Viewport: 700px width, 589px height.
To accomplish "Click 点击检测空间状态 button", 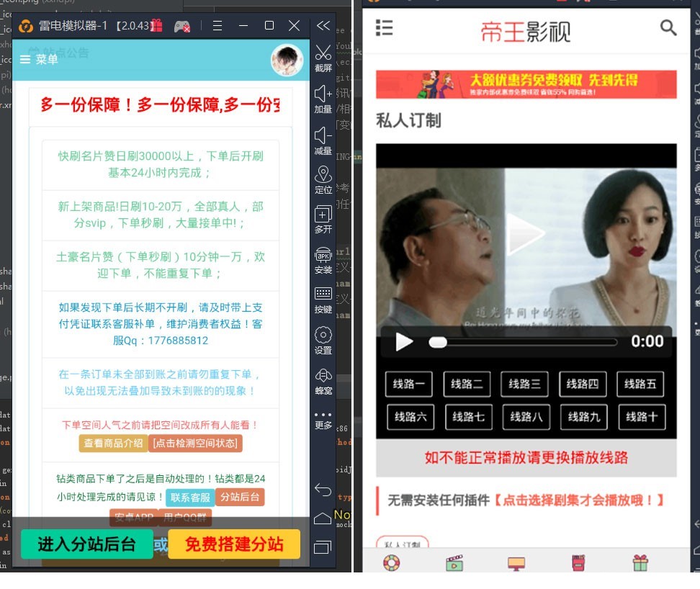I will (x=195, y=443).
